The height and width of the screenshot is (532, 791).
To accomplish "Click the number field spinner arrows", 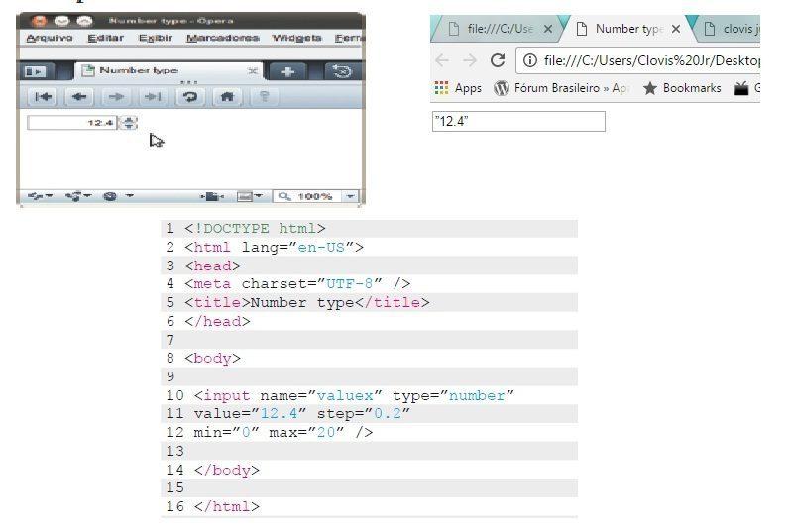I will (x=128, y=123).
